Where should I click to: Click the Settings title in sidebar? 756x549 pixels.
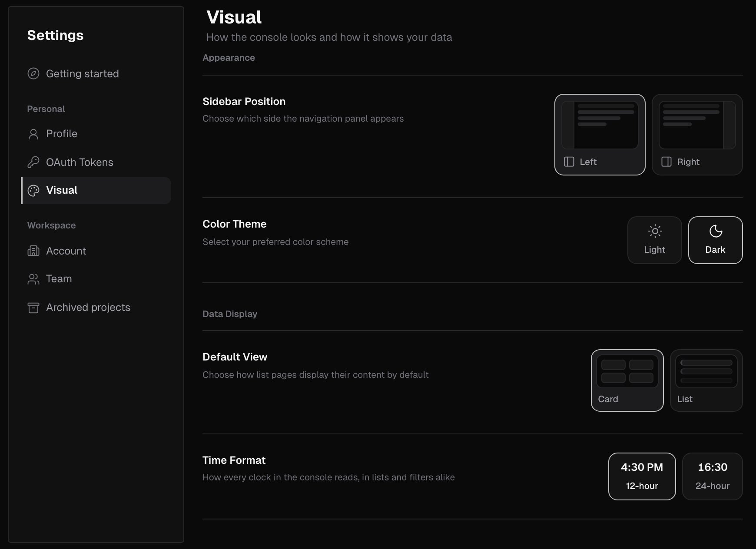pos(56,35)
